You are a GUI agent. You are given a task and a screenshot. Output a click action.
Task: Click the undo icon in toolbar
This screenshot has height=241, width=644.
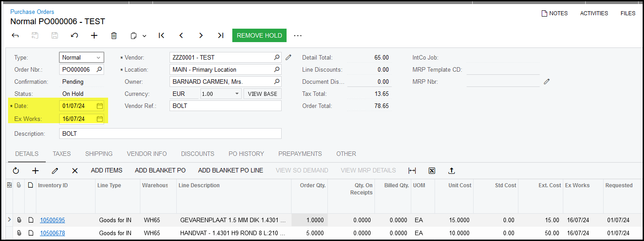click(x=74, y=35)
